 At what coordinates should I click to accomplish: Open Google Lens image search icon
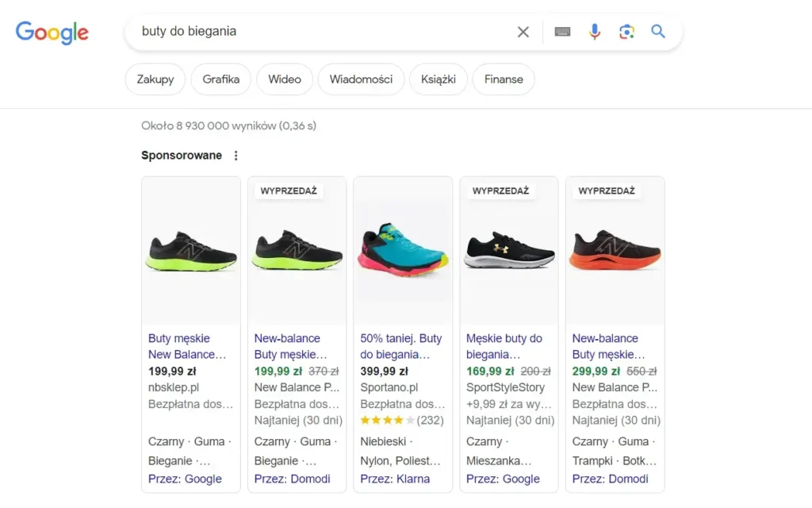click(626, 32)
